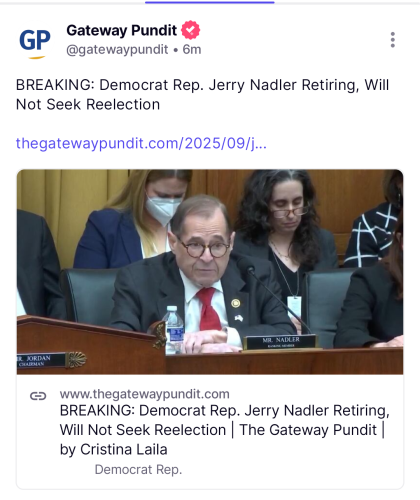The width and height of the screenshot is (420, 500).
Task: Open the 6m post timestamp
Action: (x=192, y=50)
